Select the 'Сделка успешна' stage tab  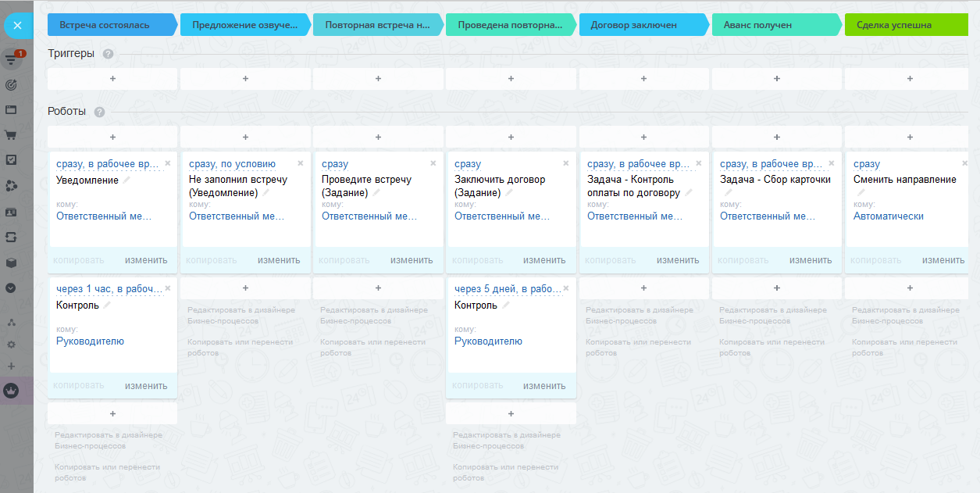tap(906, 25)
